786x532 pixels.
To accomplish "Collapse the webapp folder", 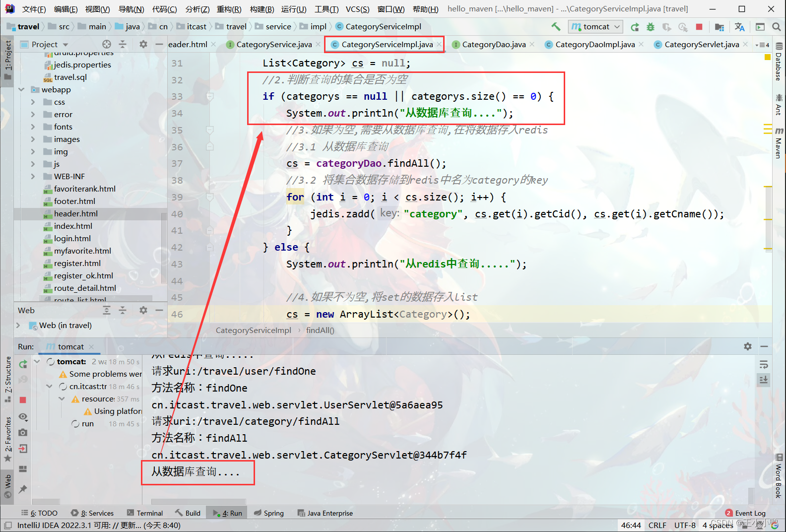I will pyautogui.click(x=21, y=90).
